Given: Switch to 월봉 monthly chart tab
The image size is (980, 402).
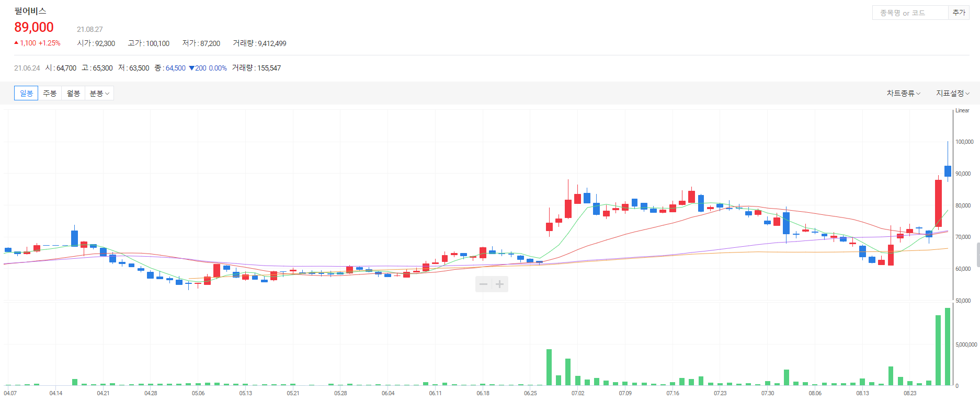Looking at the screenshot, I should pos(73,93).
